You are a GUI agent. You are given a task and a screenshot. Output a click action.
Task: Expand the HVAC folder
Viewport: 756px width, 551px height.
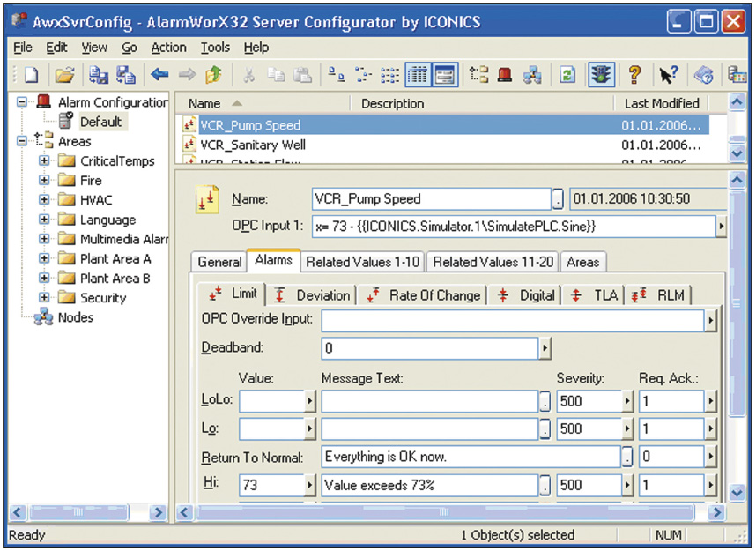(44, 200)
